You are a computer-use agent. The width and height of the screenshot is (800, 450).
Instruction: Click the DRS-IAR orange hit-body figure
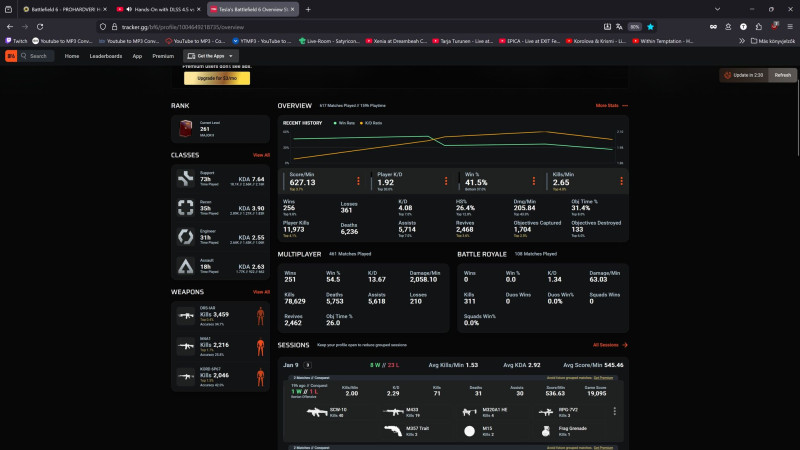pyautogui.click(x=260, y=316)
